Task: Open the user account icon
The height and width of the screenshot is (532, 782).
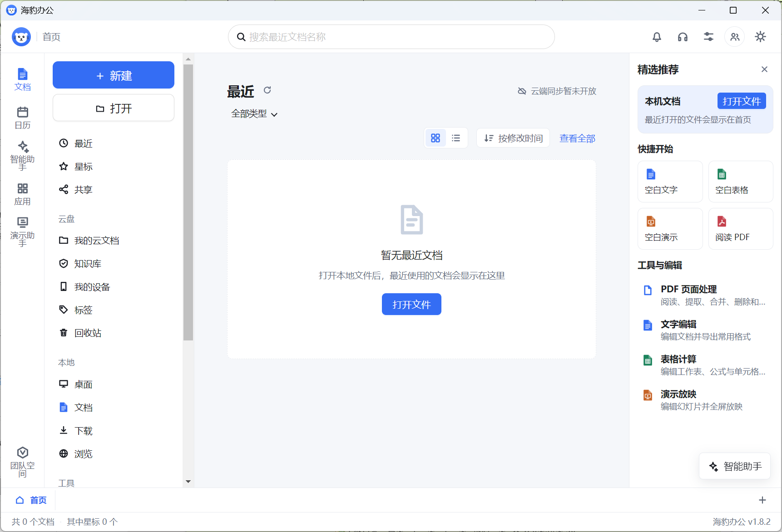Action: 735,37
